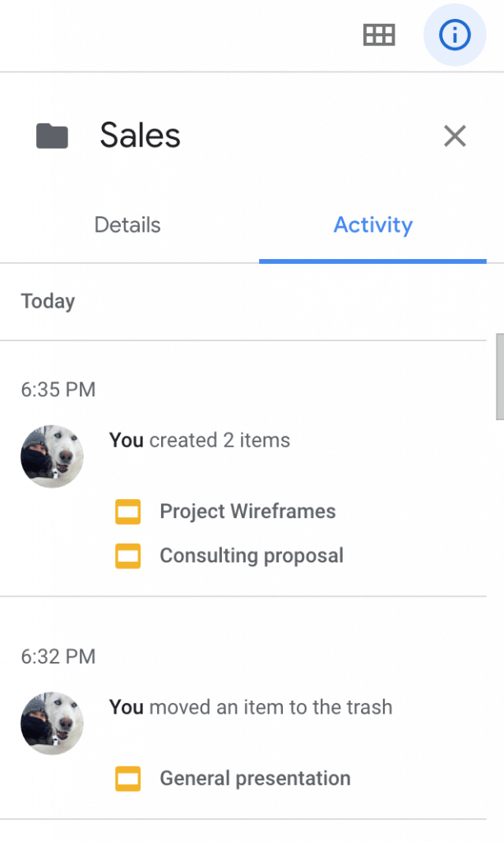Click the Sales folder title
The width and height of the screenshot is (504, 842).
[x=140, y=136]
